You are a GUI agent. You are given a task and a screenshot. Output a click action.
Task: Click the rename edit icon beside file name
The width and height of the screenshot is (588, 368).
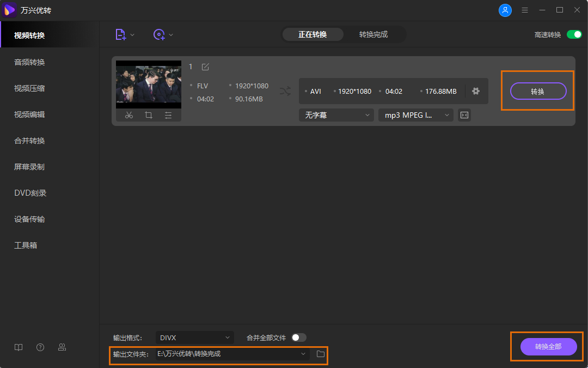pos(205,67)
